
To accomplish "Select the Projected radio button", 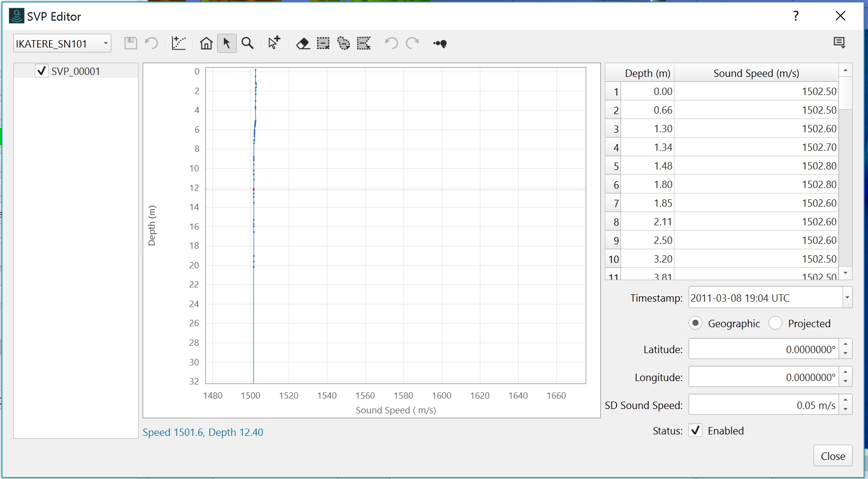I will 775,323.
